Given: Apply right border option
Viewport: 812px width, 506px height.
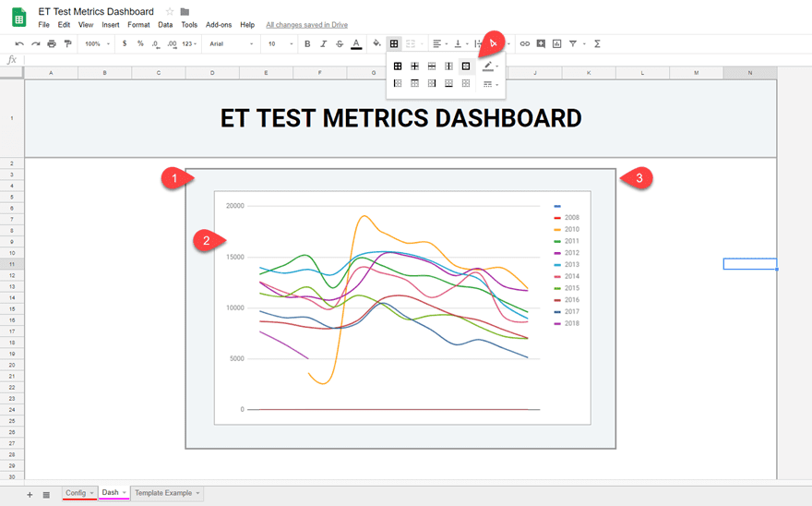Looking at the screenshot, I should 432,83.
